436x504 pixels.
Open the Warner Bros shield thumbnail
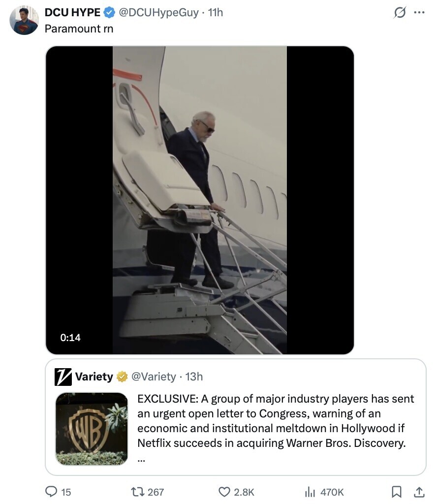click(92, 429)
